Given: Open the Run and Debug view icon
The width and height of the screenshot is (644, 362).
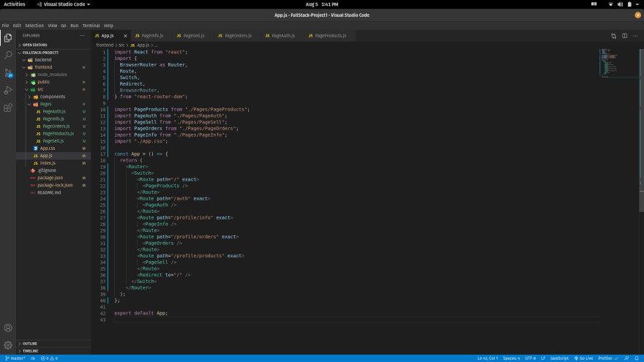Looking at the screenshot, I should click(8, 90).
